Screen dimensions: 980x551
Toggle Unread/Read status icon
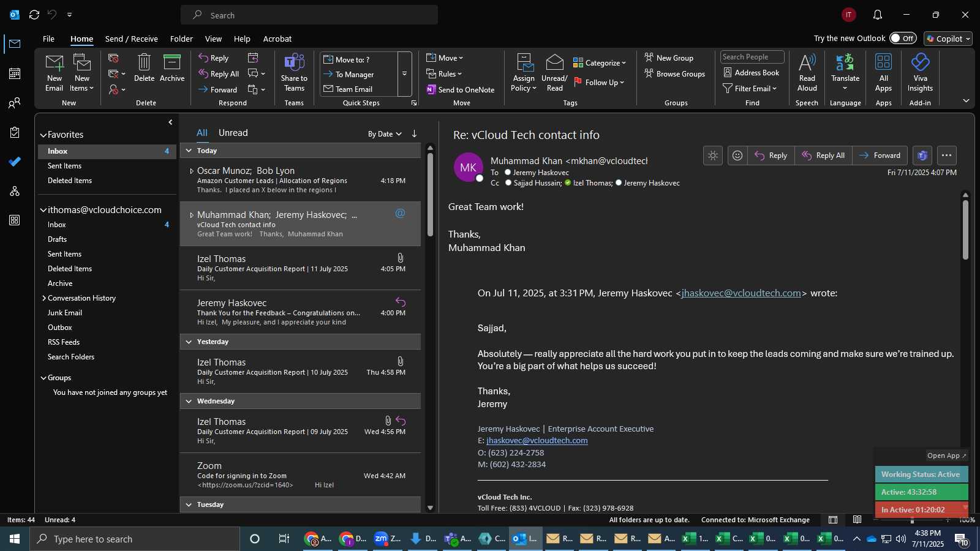[554, 72]
